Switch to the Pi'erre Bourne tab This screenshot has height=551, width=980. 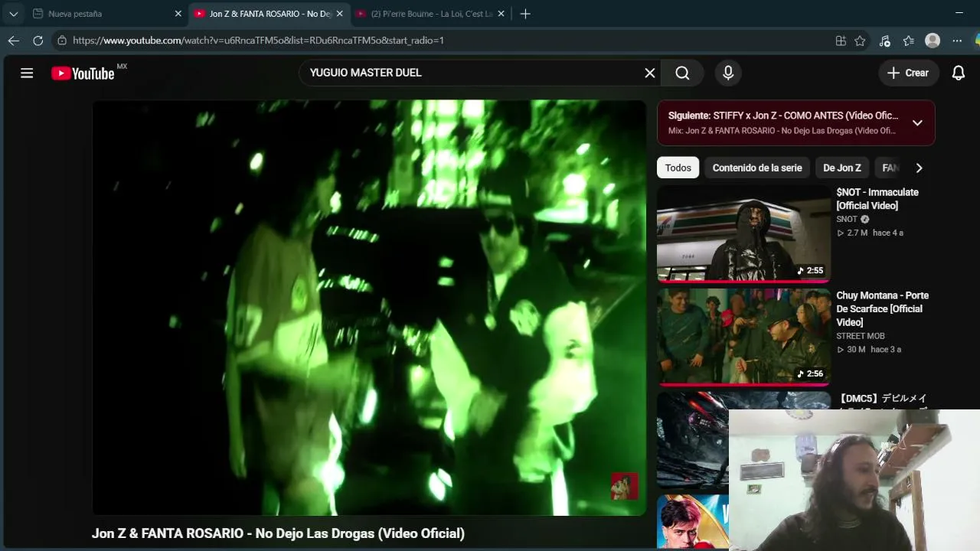point(431,14)
